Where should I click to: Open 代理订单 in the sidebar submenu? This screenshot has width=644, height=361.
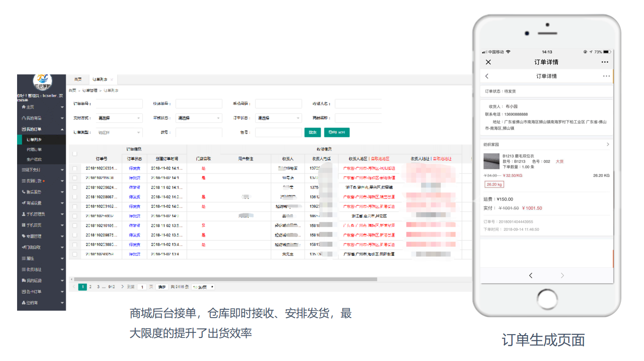[34, 150]
